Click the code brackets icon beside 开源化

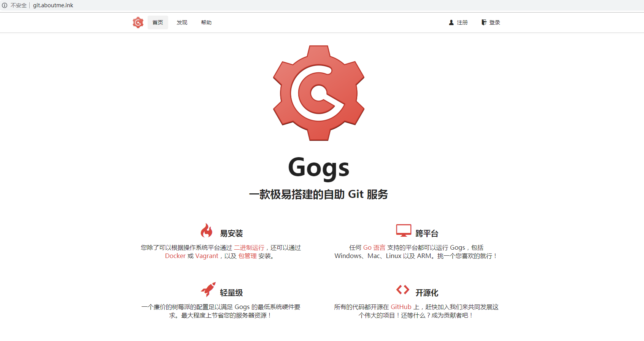[x=403, y=290]
